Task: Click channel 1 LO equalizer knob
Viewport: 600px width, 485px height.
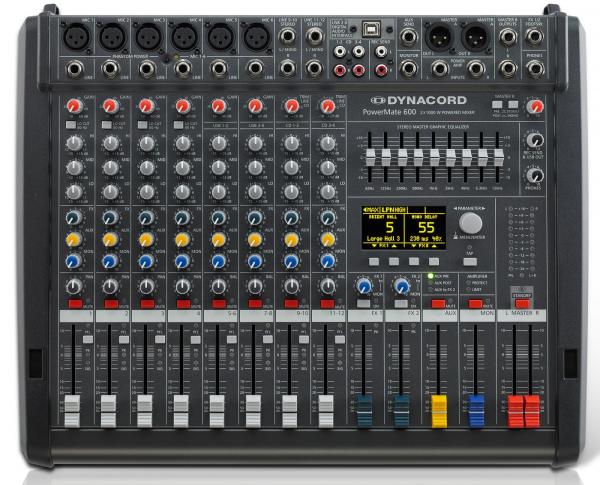Action: click(75, 191)
